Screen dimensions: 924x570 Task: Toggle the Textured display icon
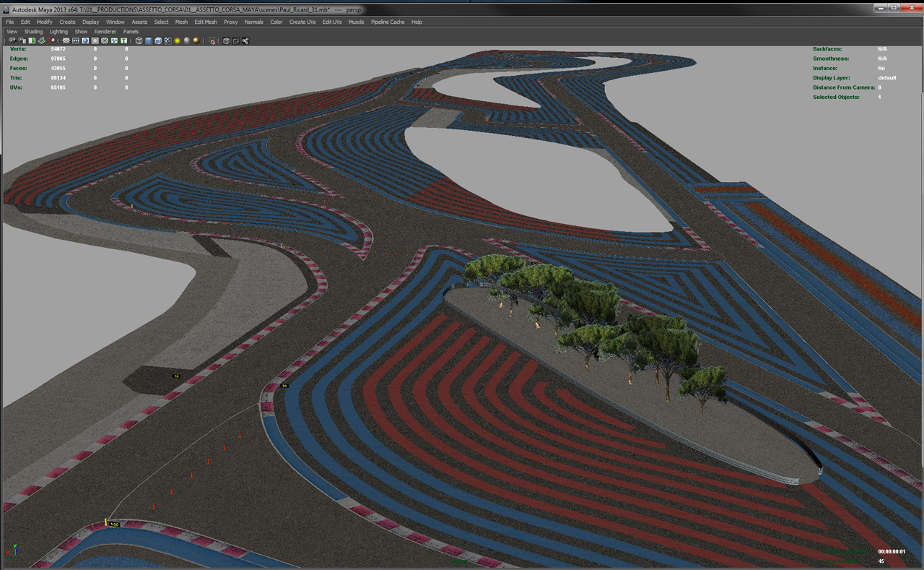click(167, 40)
